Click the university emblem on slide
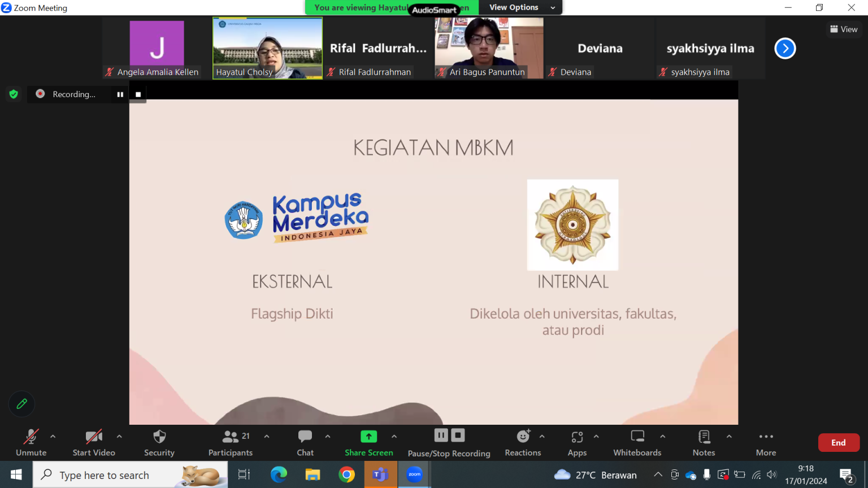This screenshot has width=868, height=488. coord(572,225)
